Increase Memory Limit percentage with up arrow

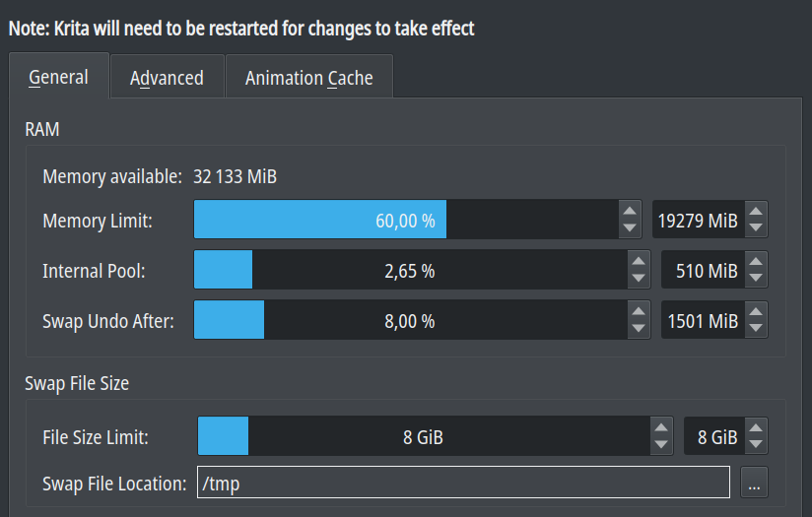[630, 211]
